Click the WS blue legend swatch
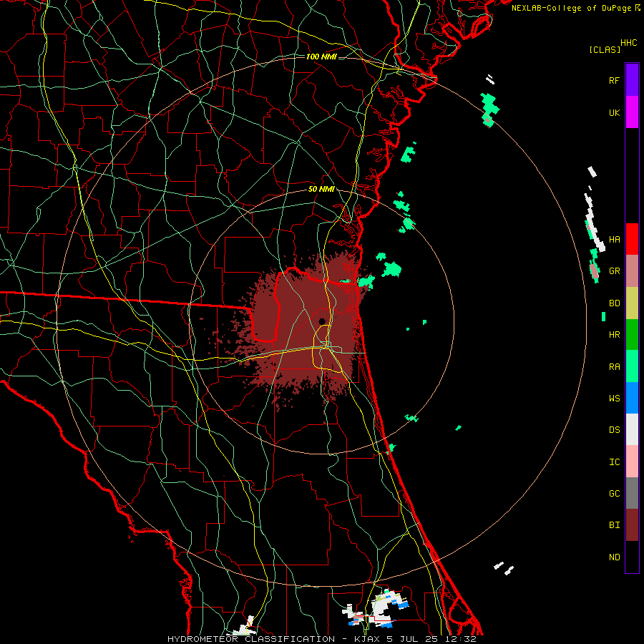Viewport: 644px width, 644px height. click(x=632, y=398)
